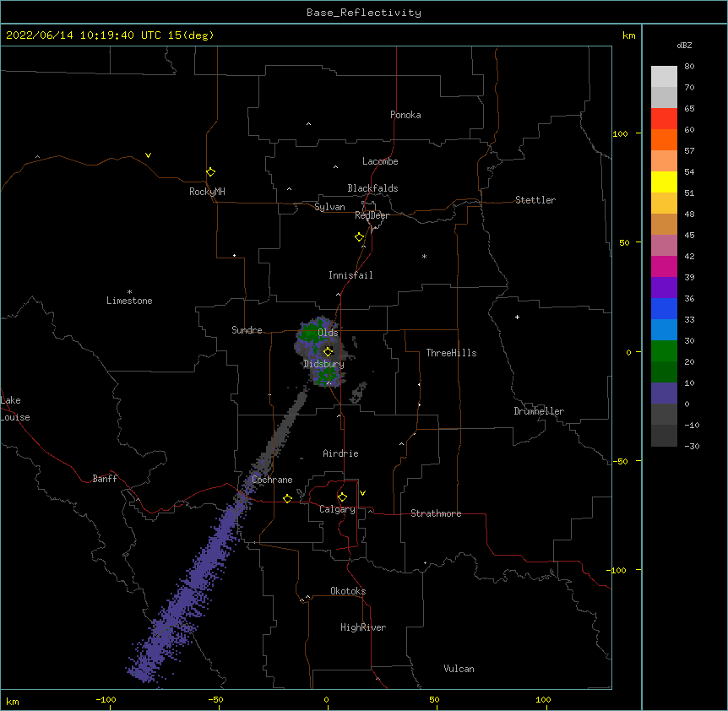The height and width of the screenshot is (711, 728).
Task: Click the green 30 dBZ legend color
Action: [664, 351]
